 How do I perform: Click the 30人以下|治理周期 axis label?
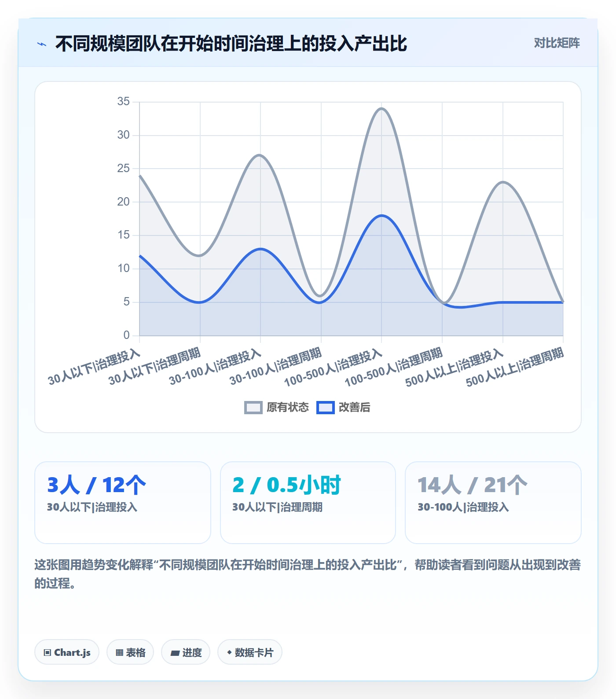coord(155,366)
